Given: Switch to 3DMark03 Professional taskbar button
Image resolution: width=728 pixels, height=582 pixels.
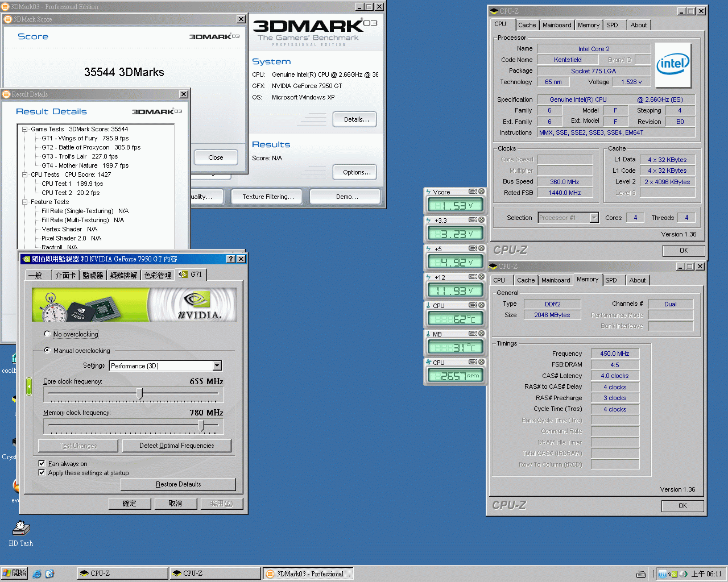Looking at the screenshot, I should [x=309, y=573].
